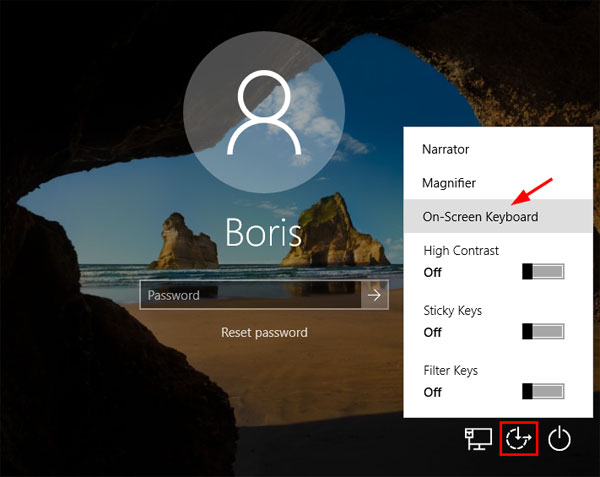Choose Magnifier in the accessibility menu
The width and height of the screenshot is (600, 477).
[449, 183]
